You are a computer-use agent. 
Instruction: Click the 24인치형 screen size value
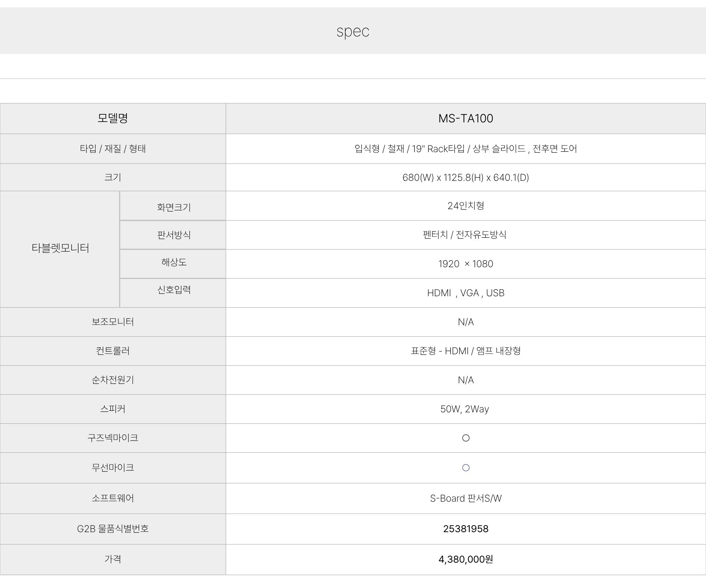466,206
